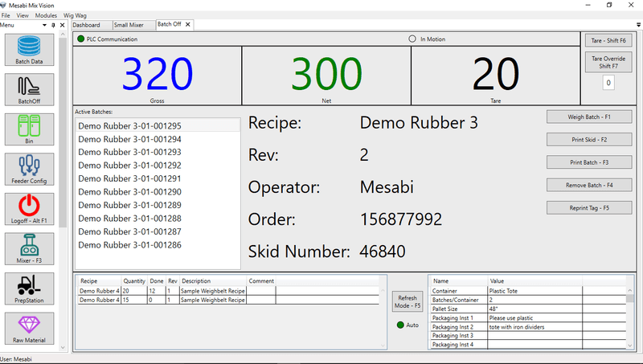This screenshot has width=643, height=364.
Task: Click the Done column header
Action: tap(157, 280)
